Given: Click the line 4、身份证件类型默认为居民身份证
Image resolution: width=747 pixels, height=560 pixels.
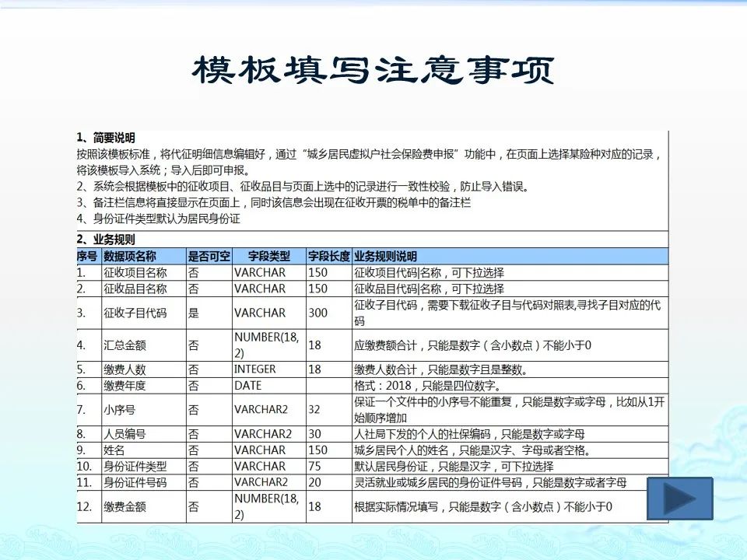Looking at the screenshot, I should point(158,219).
